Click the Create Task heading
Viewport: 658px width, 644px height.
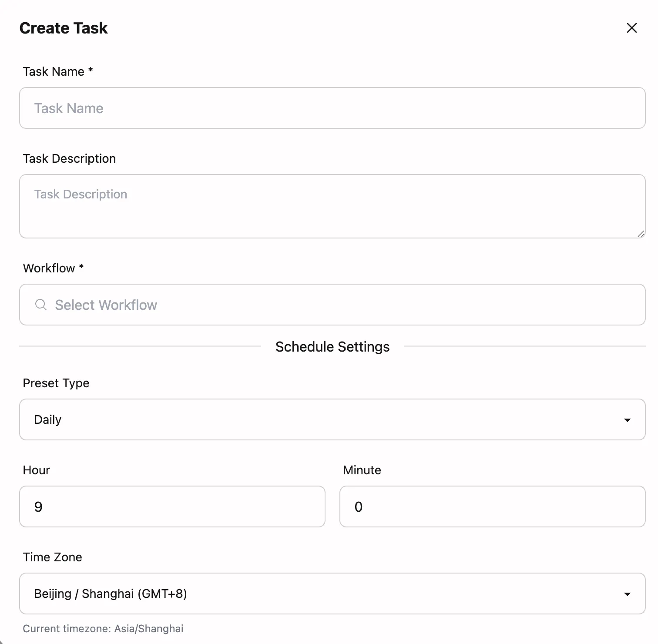[63, 28]
